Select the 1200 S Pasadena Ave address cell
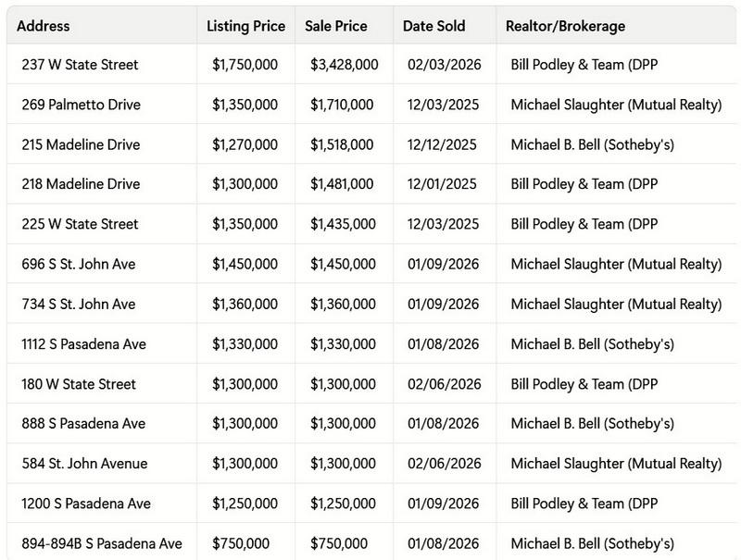 click(86, 504)
